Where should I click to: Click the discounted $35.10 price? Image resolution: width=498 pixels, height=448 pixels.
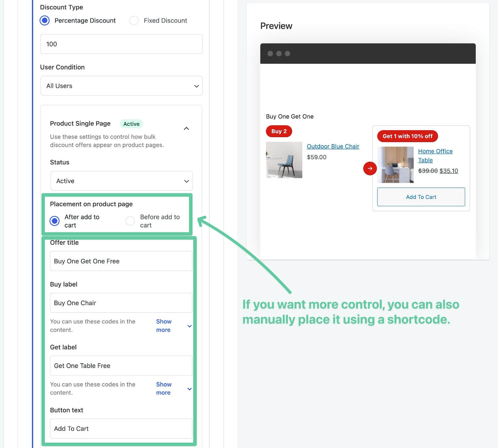(449, 171)
